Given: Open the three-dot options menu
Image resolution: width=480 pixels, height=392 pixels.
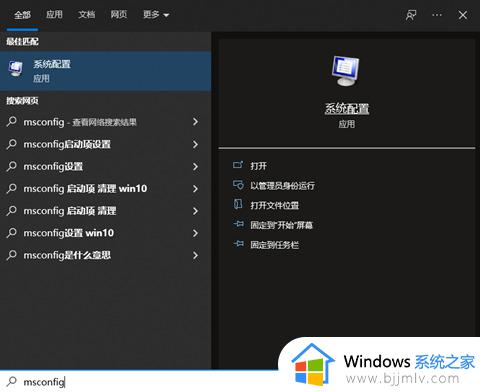Looking at the screenshot, I should [437, 15].
